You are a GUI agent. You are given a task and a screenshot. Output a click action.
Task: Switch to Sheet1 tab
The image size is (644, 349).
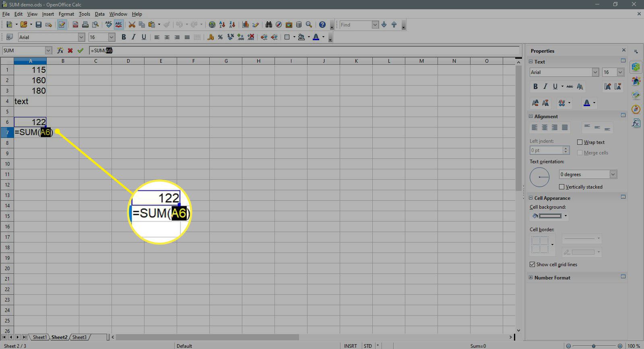(x=39, y=337)
